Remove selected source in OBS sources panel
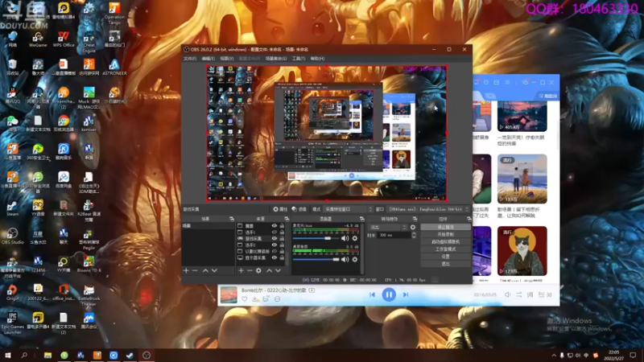This screenshot has width=644, height=362. (x=250, y=271)
